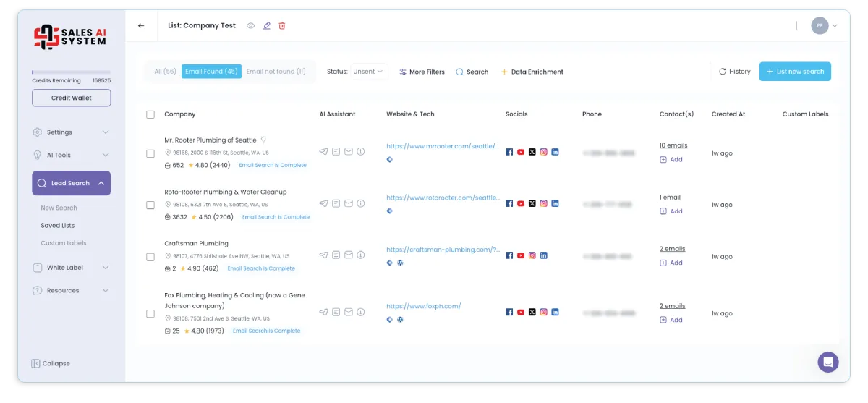Open LinkedIn icon for Mr. Rooter Plumbing
This screenshot has height=403, width=868.
click(x=556, y=152)
